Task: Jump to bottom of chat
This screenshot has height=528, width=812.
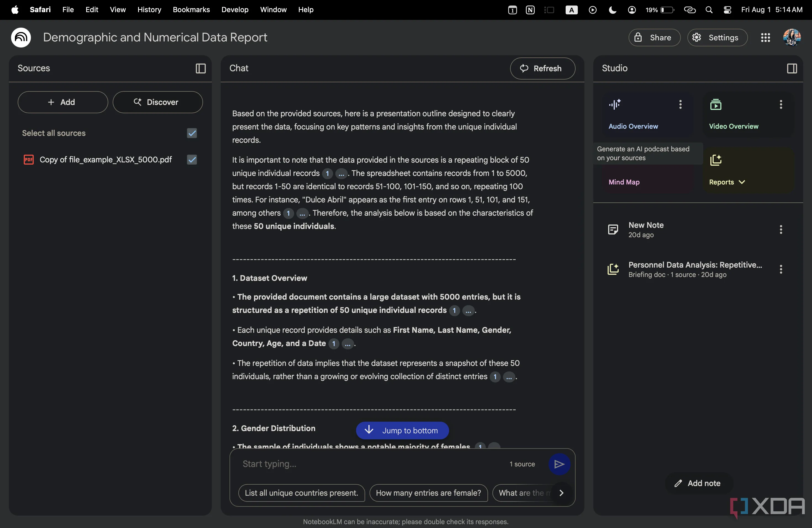Action: tap(402, 431)
